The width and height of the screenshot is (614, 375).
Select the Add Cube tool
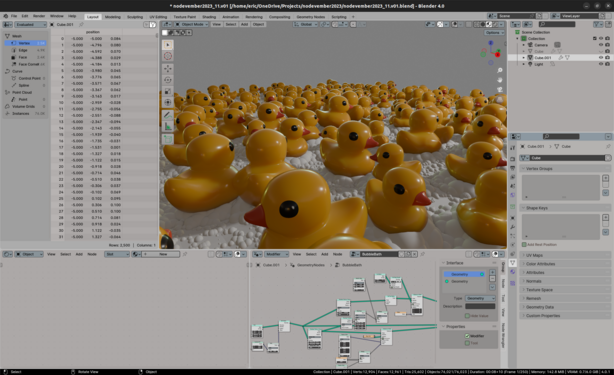(x=168, y=139)
